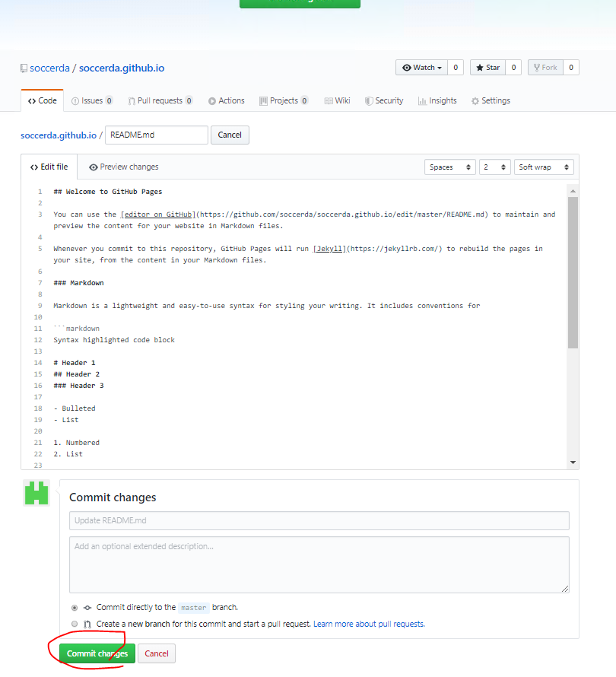Image resolution: width=616 pixels, height=677 pixels.
Task: Click the Issues tab exclamation icon
Action: [75, 101]
